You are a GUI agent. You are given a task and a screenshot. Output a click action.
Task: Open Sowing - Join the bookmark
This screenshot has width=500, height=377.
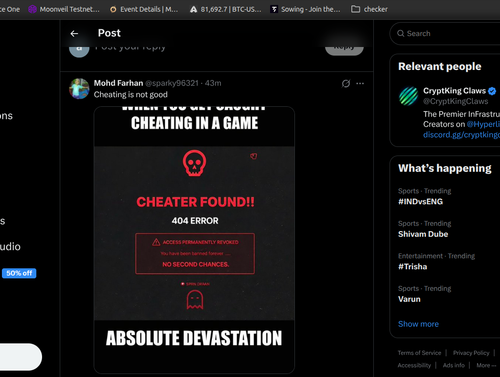305,9
